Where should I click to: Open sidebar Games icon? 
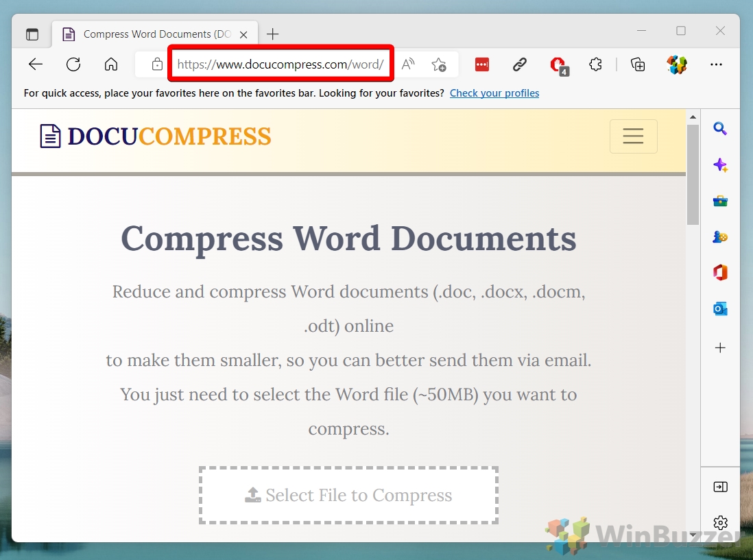[x=720, y=237]
